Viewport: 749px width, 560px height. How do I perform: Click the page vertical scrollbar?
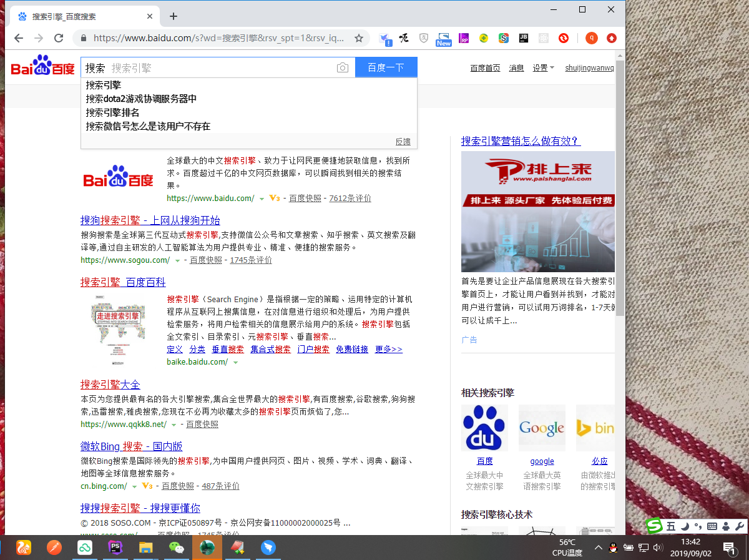pyautogui.click(x=620, y=187)
